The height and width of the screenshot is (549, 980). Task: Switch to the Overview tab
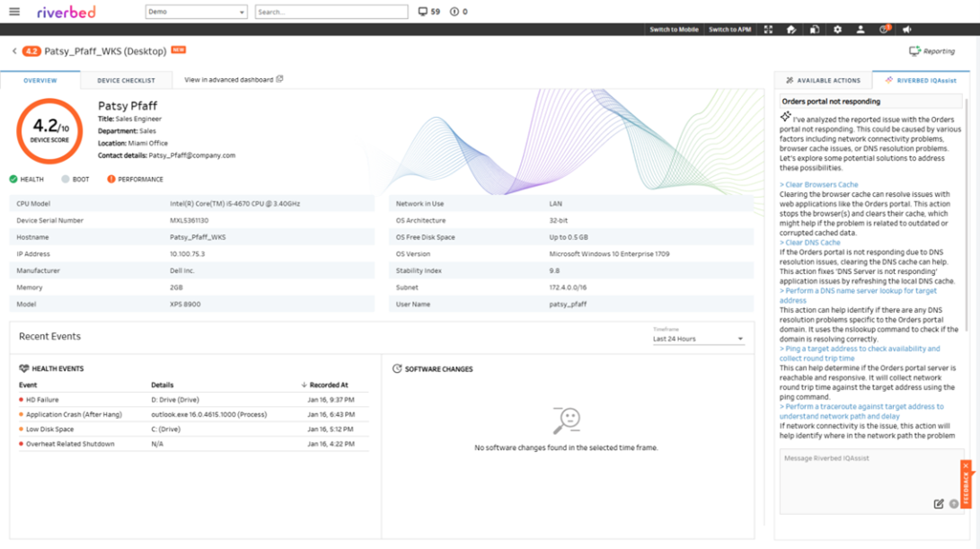point(40,80)
